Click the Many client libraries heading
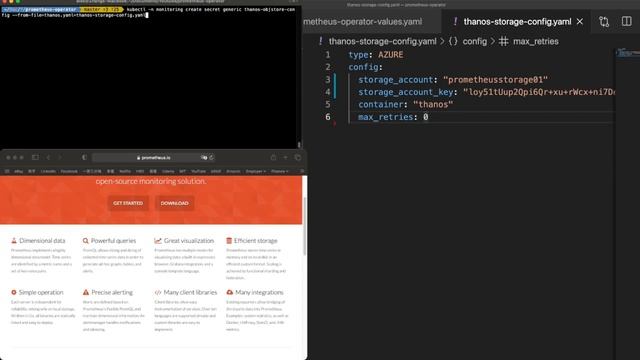 (x=190, y=293)
